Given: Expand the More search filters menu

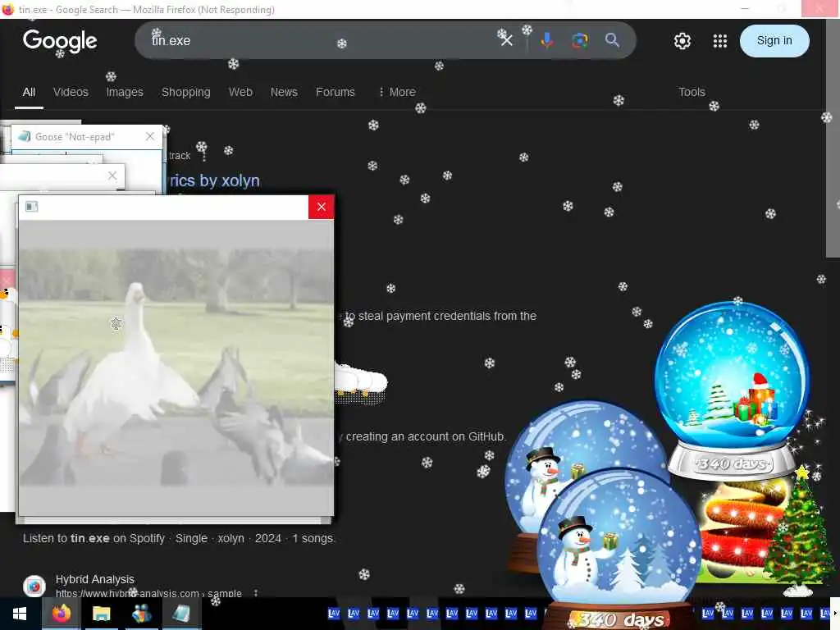Looking at the screenshot, I should point(397,92).
